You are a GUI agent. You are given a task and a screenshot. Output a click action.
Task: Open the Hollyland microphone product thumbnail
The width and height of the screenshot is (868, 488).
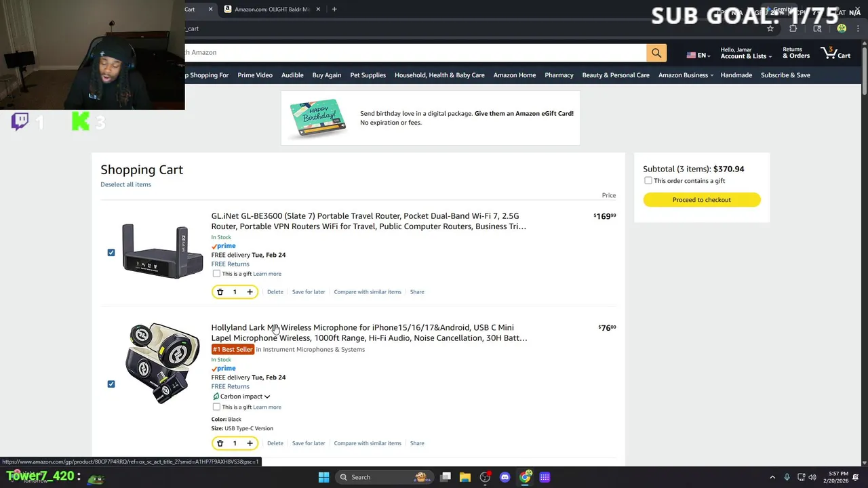[163, 364]
